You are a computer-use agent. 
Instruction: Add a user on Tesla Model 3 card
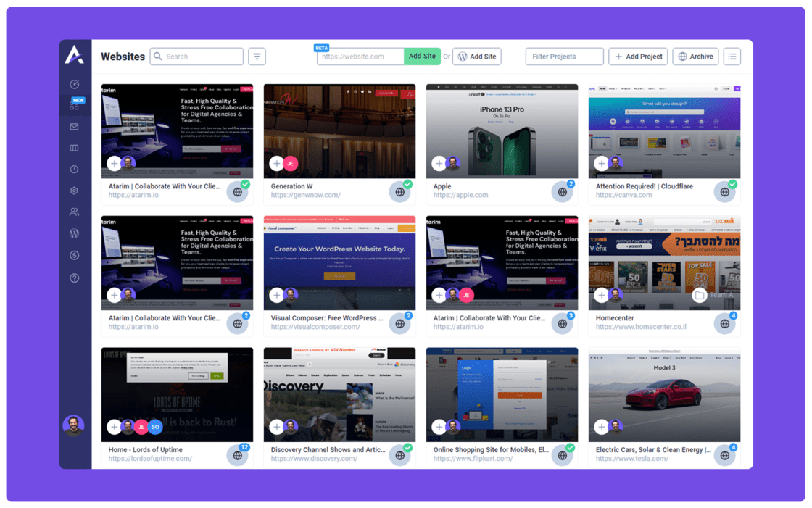(x=601, y=427)
